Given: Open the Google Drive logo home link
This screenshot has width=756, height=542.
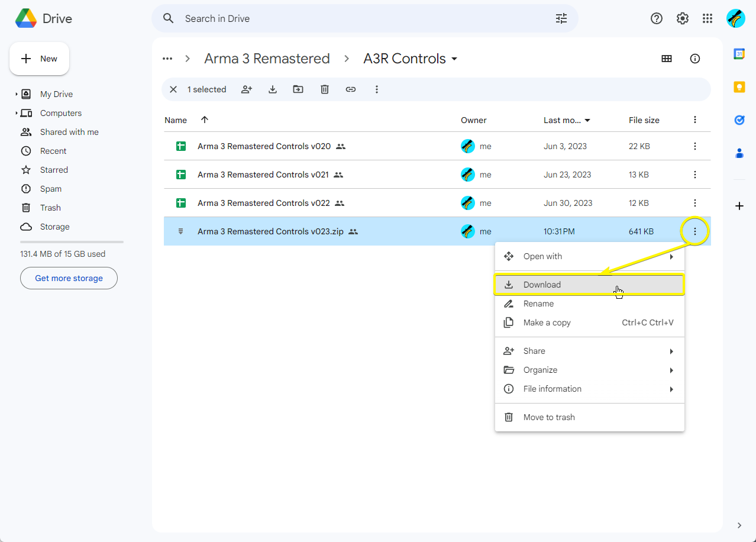Looking at the screenshot, I should click(44, 18).
